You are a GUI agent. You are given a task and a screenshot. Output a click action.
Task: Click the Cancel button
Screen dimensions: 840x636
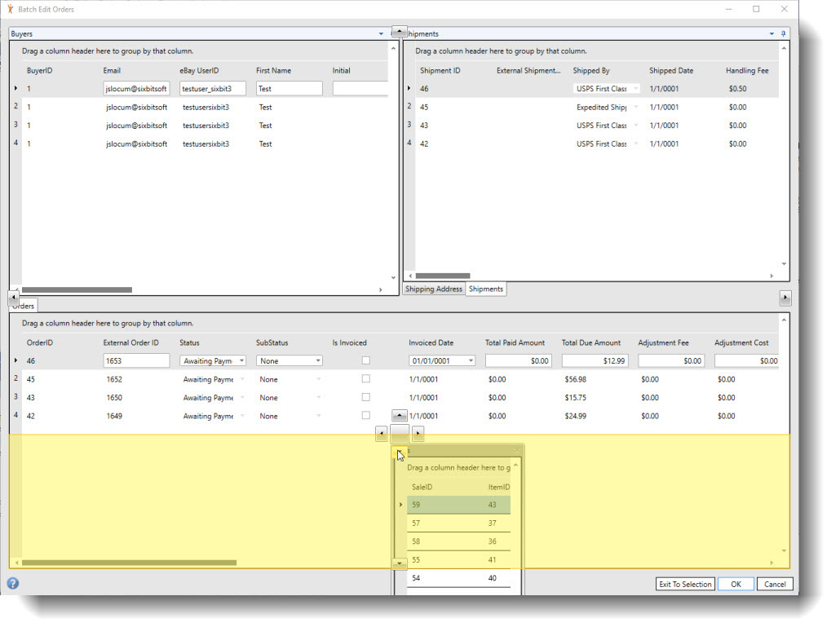775,584
